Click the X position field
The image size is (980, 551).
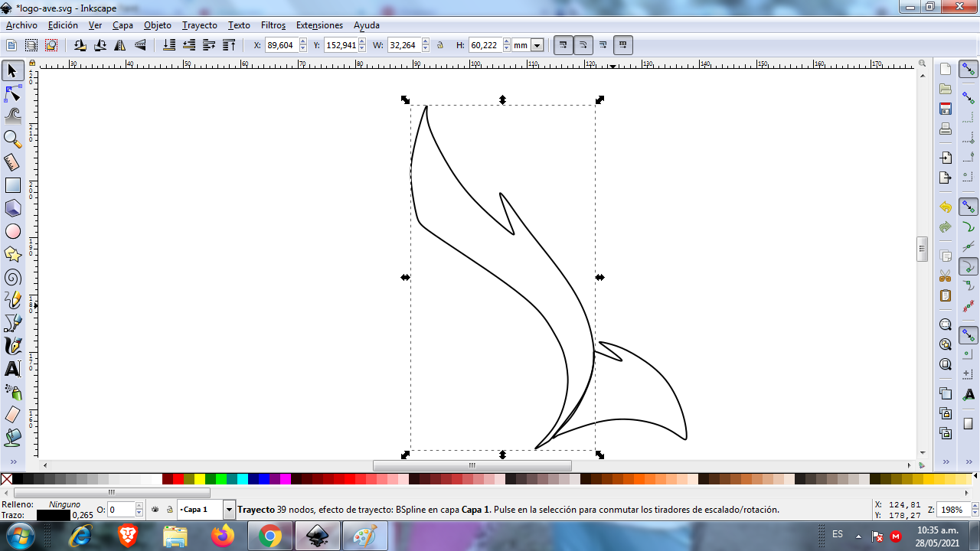(282, 45)
